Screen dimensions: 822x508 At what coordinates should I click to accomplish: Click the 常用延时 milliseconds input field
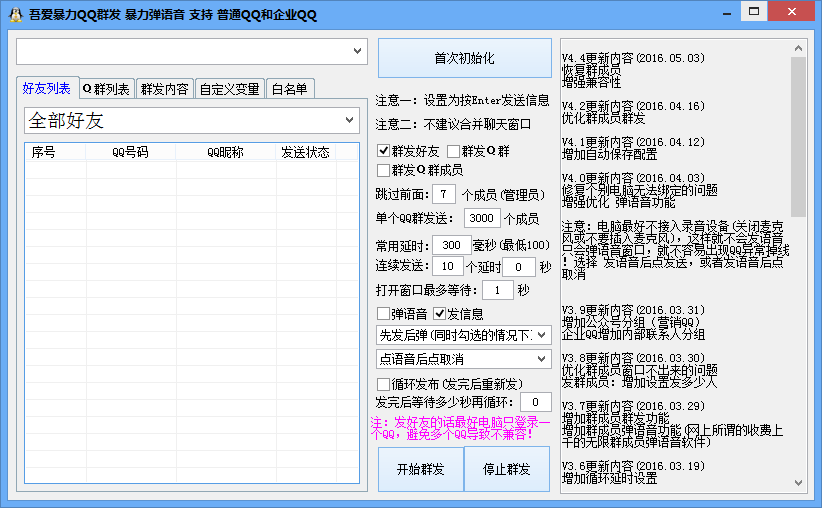[452, 245]
